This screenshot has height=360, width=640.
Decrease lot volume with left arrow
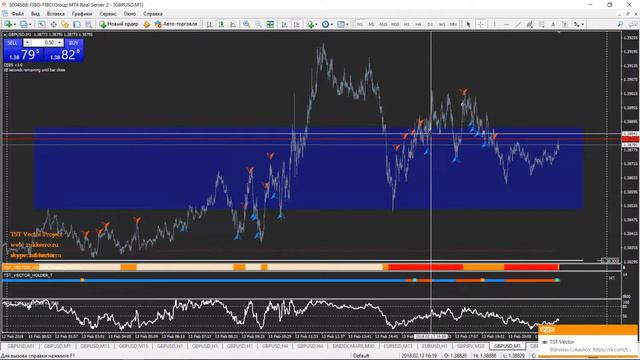coord(27,43)
